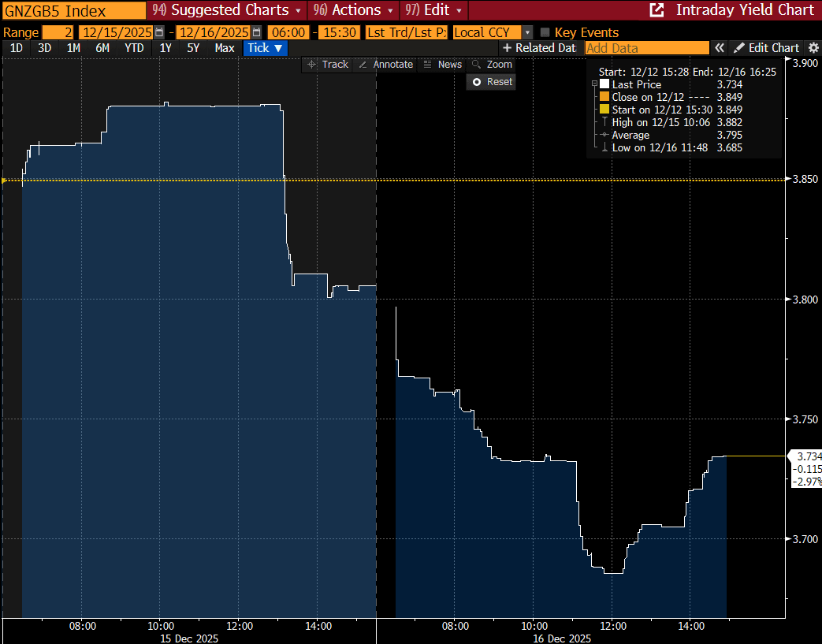The image size is (822, 644).
Task: Click Edit Chart pencil button
Action: pyautogui.click(x=766, y=48)
